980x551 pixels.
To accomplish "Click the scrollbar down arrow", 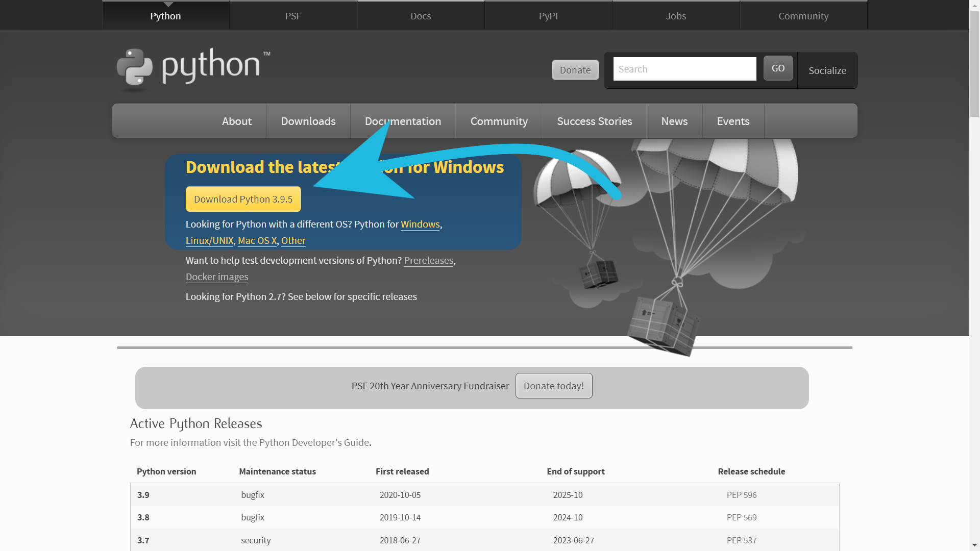I will (x=974, y=546).
